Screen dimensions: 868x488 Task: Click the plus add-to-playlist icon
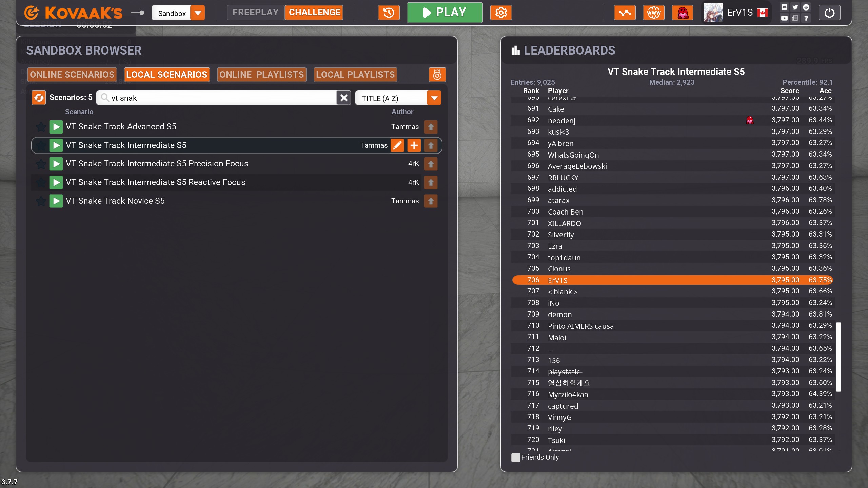pos(414,145)
